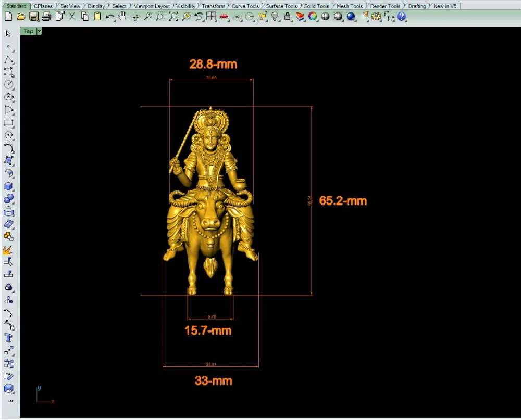Switch to the CPlanes tab
The width and height of the screenshot is (521, 420).
click(43, 6)
